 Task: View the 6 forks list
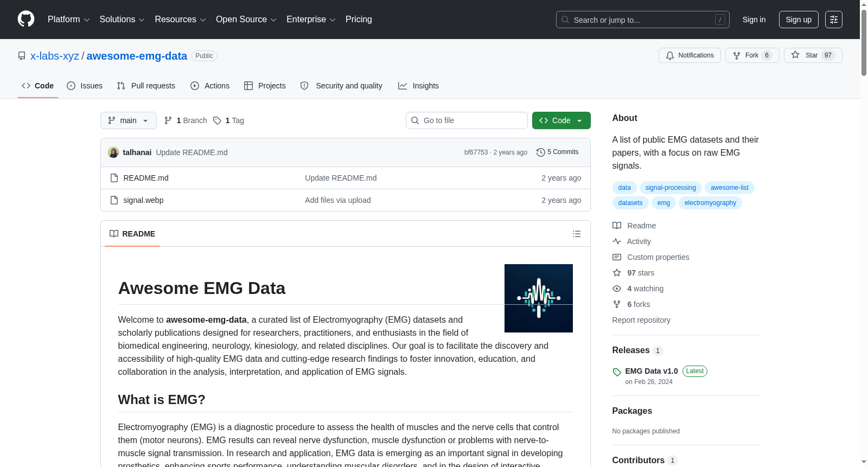(631, 304)
